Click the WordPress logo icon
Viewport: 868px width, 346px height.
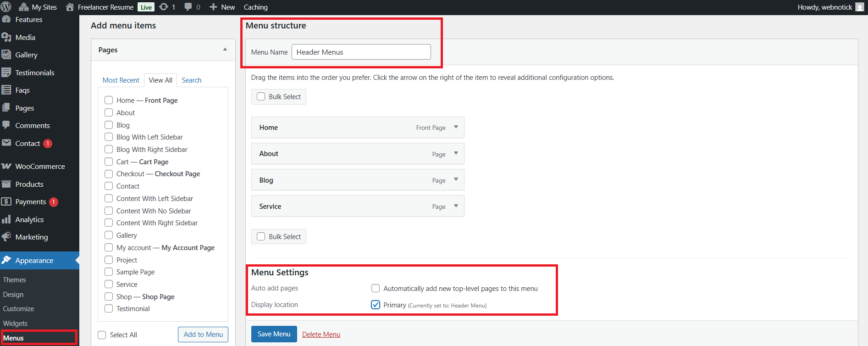pos(6,7)
